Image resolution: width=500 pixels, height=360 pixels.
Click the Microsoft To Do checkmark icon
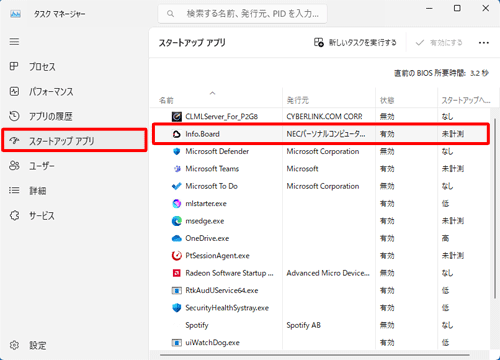click(177, 186)
